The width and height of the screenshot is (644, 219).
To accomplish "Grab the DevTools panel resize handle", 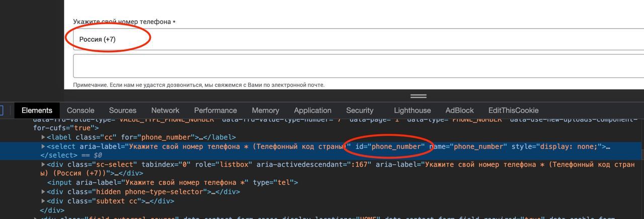I will tap(418, 96).
